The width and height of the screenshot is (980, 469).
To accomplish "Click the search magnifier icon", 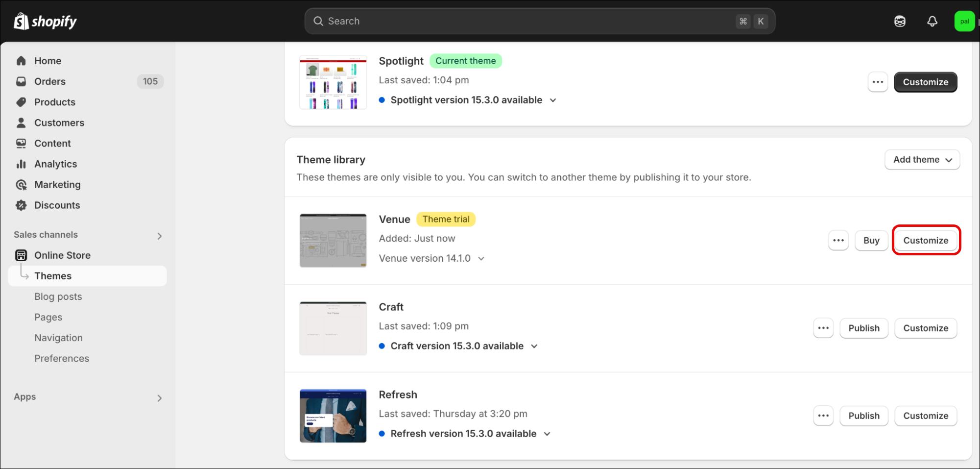I will click(x=318, y=21).
